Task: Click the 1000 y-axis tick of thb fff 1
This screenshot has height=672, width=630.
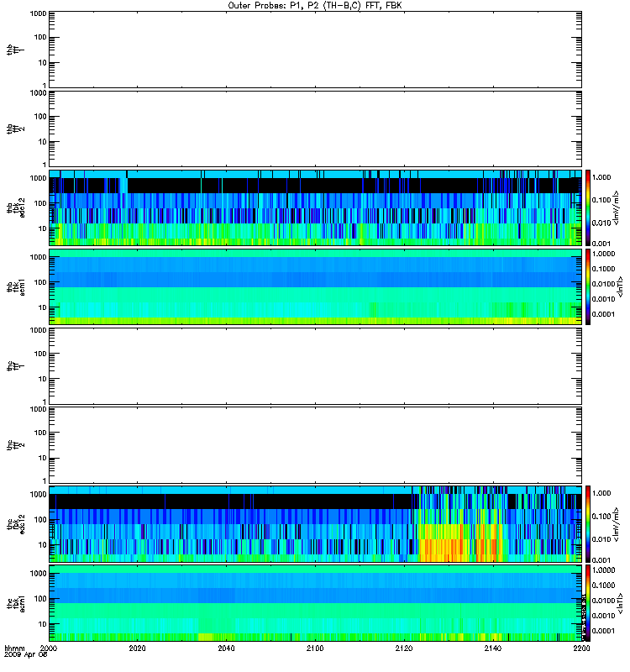Action: click(x=38, y=13)
